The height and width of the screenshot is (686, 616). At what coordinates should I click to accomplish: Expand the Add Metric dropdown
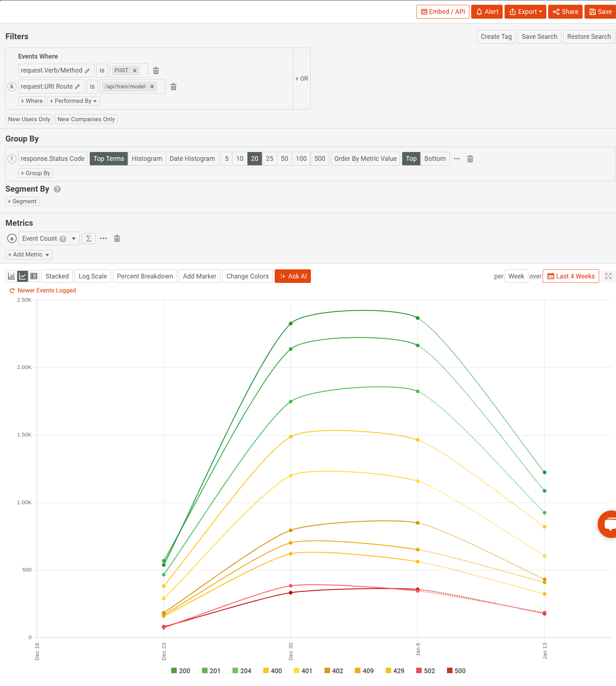click(x=28, y=254)
